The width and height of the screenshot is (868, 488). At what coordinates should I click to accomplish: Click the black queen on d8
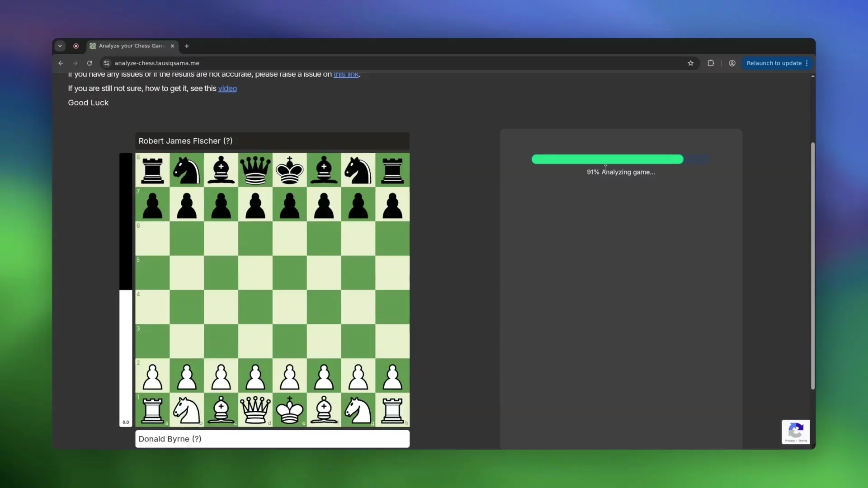255,170
